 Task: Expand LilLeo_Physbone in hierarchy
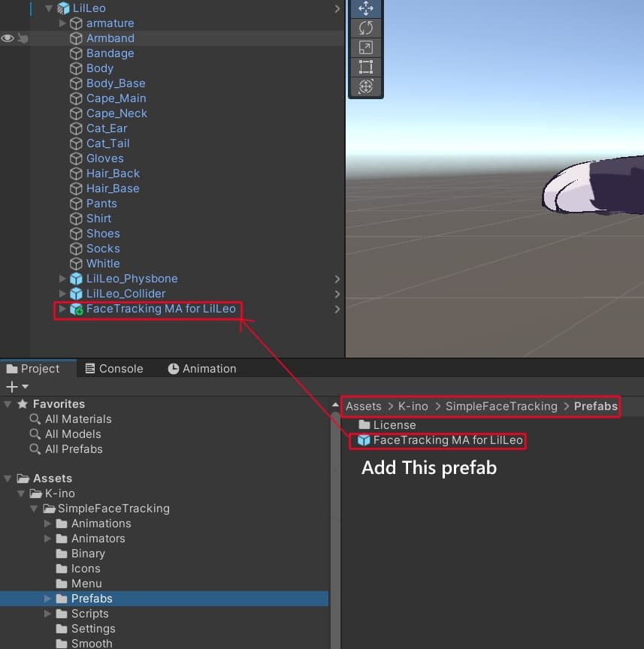click(62, 279)
